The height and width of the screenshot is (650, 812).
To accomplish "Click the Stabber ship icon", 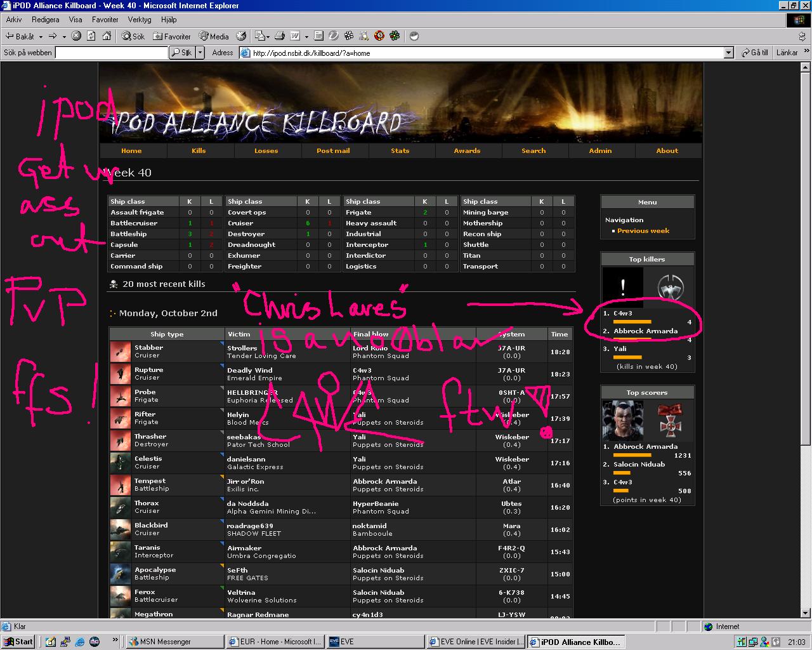I will click(x=121, y=352).
